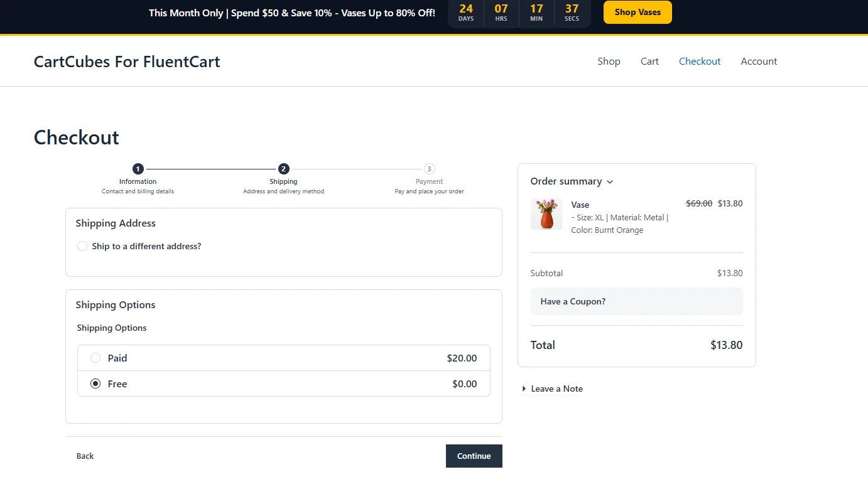
Task: Click the 'Address and delivery method' caption
Action: 284,191
